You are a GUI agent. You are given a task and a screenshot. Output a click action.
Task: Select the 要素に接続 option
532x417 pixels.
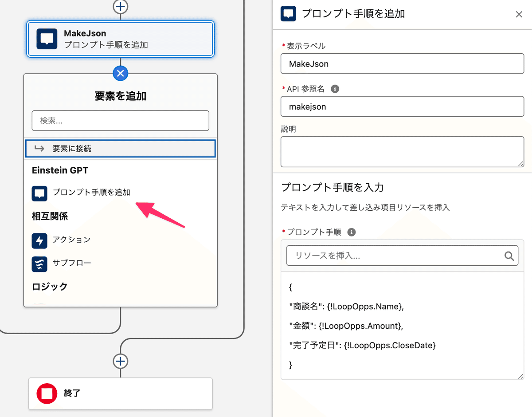[x=120, y=148]
